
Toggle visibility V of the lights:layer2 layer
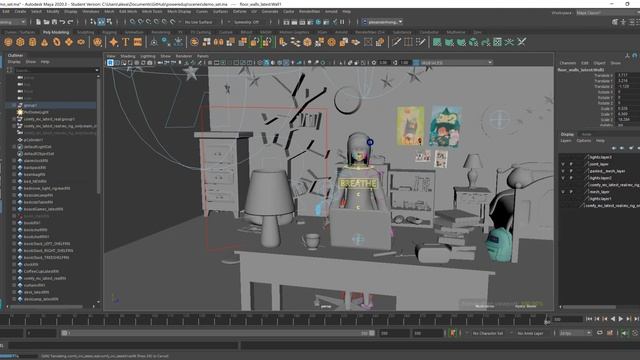coord(563,178)
